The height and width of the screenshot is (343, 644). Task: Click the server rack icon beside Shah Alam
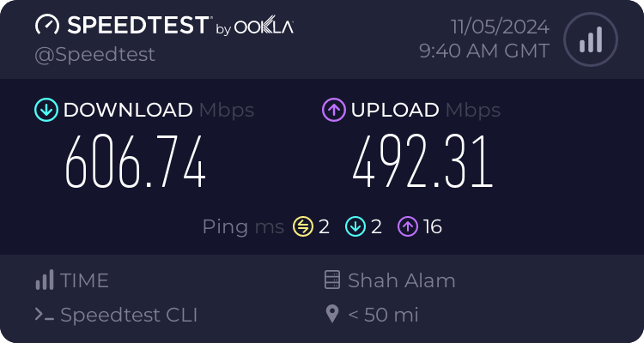[332, 280]
